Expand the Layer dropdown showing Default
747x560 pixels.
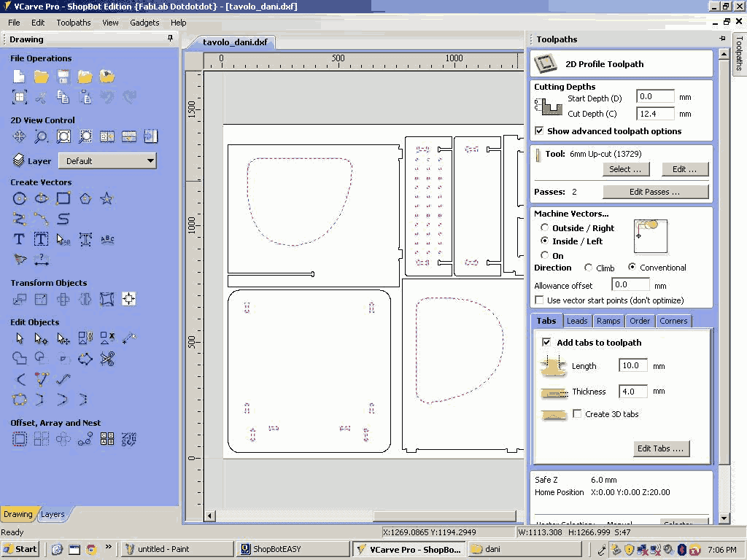click(107, 161)
